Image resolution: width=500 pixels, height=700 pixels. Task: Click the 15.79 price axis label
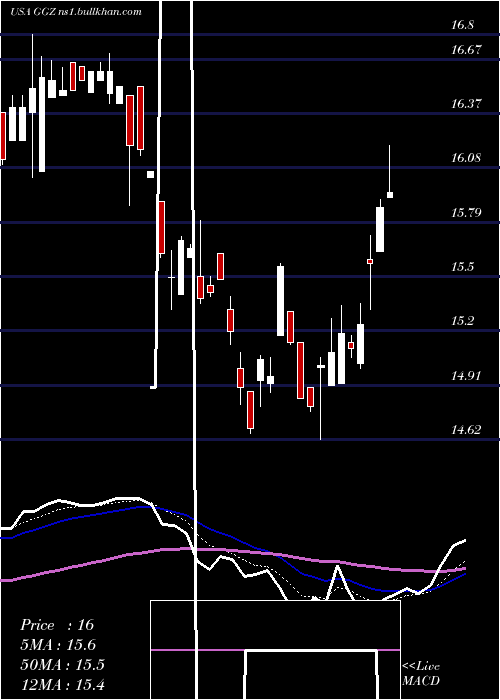pyautogui.click(x=466, y=212)
